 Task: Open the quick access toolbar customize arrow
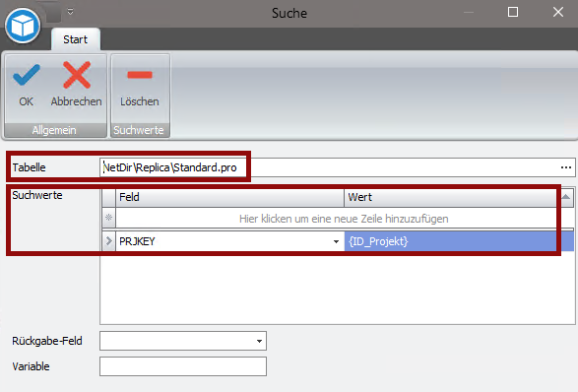(x=71, y=12)
